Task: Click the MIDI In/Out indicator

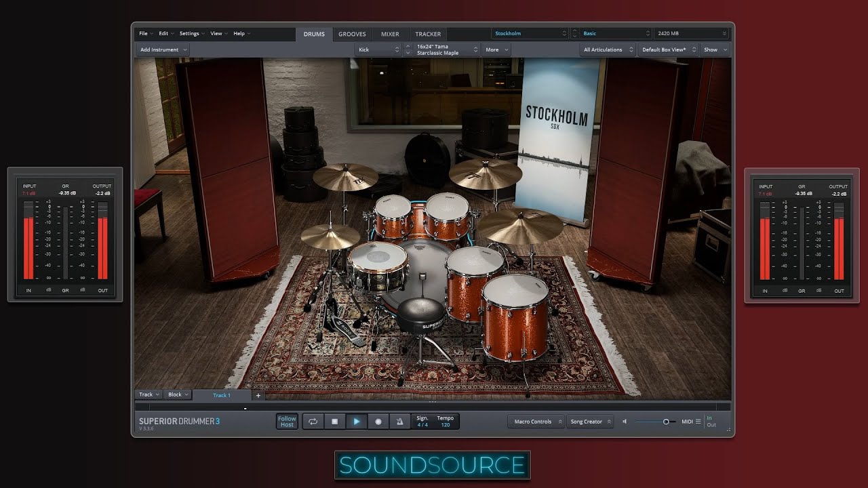Action: click(711, 422)
